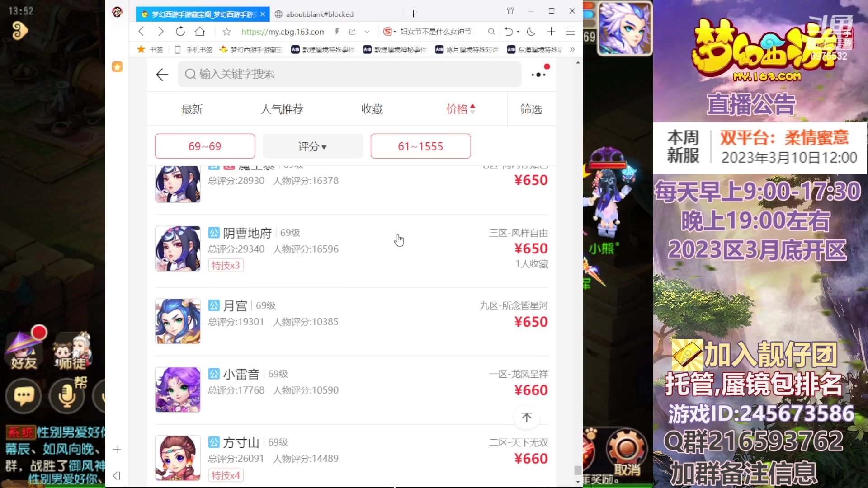Collapse the browser sidebar arrow
Image resolution: width=868 pixels, height=488 pixels.
click(117, 475)
